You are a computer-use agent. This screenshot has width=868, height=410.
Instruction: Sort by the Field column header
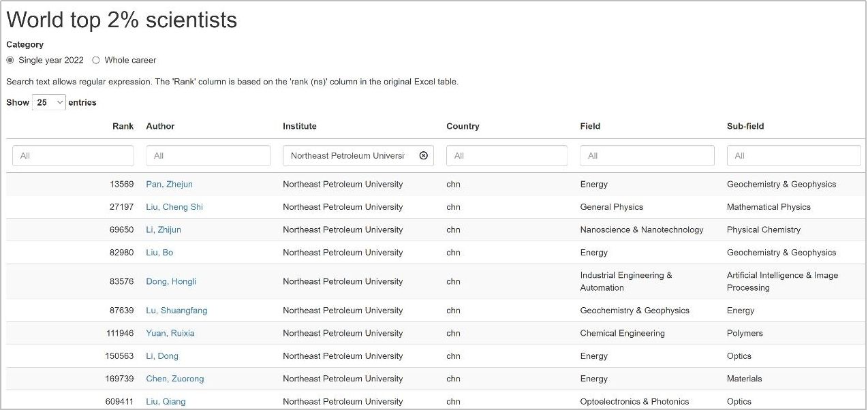click(590, 126)
